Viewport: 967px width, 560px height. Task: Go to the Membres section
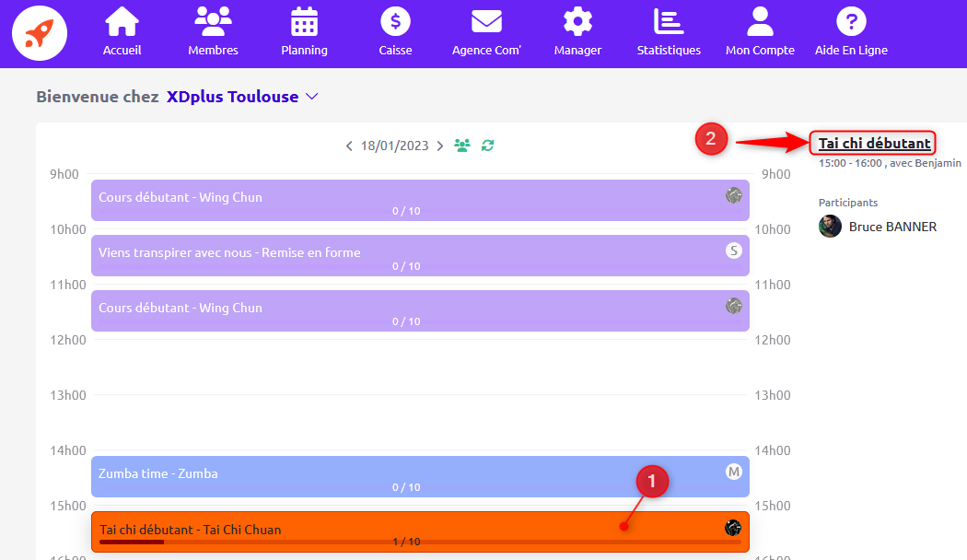(x=213, y=31)
